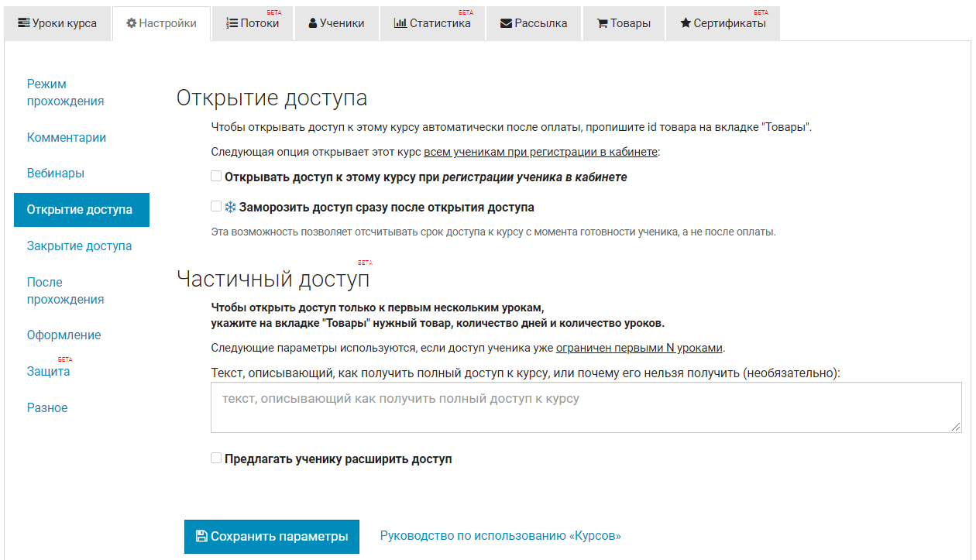
Task: Select the Товары cart tab
Action: pyautogui.click(x=624, y=23)
